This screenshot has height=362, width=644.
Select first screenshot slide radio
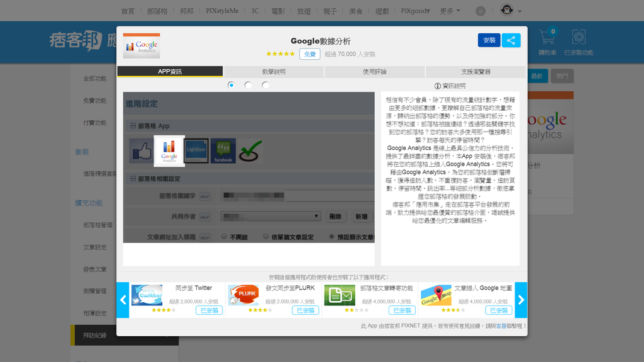coord(231,85)
